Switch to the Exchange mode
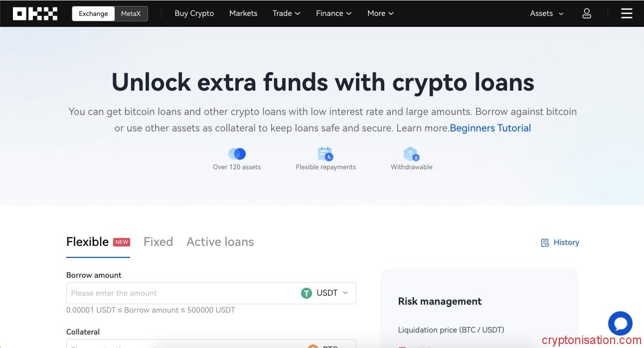This screenshot has width=644, height=348. [93, 13]
